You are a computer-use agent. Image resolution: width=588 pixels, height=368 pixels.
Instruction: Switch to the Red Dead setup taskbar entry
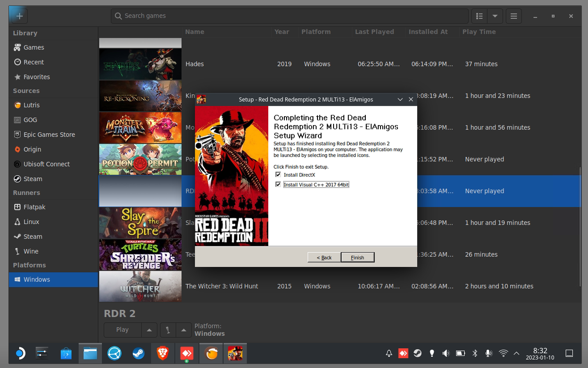(x=235, y=353)
